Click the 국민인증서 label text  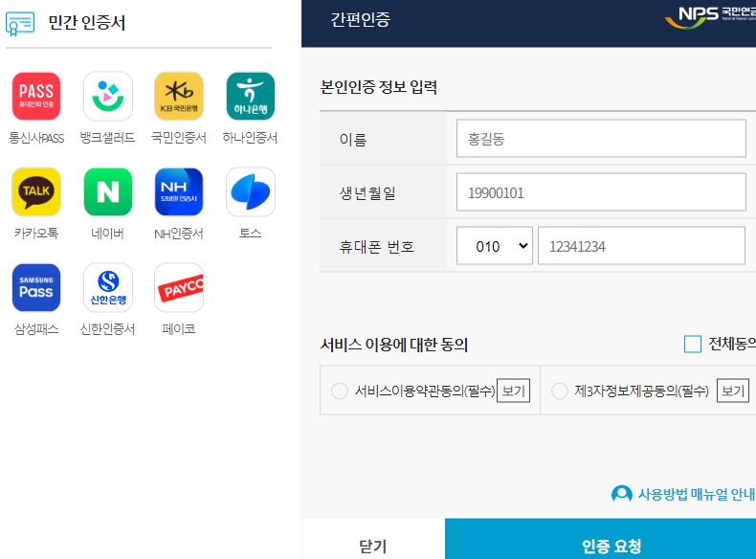179,138
